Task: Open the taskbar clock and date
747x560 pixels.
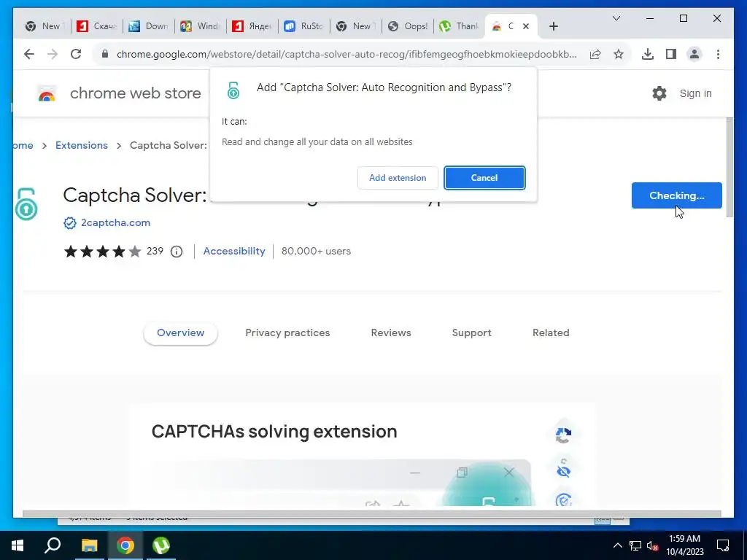Action: 684,545
